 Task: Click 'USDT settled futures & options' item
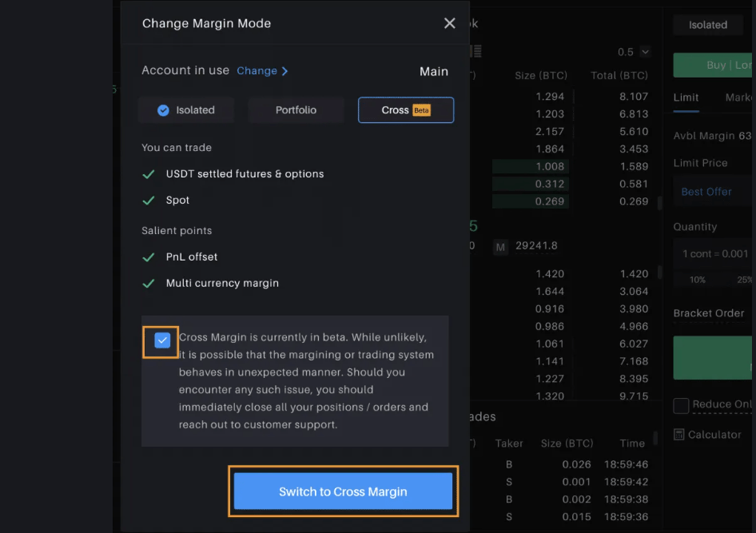tap(245, 174)
